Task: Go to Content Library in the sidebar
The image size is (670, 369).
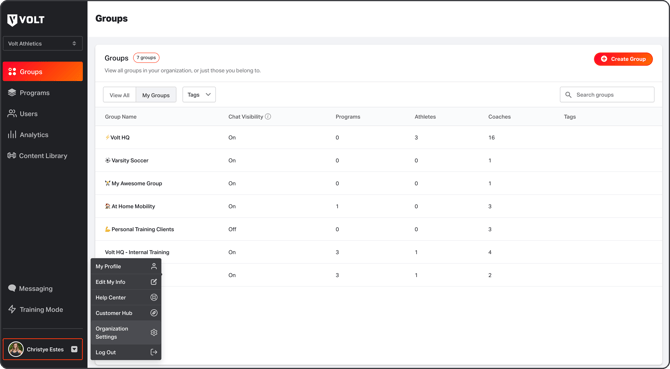Action: pyautogui.click(x=42, y=155)
